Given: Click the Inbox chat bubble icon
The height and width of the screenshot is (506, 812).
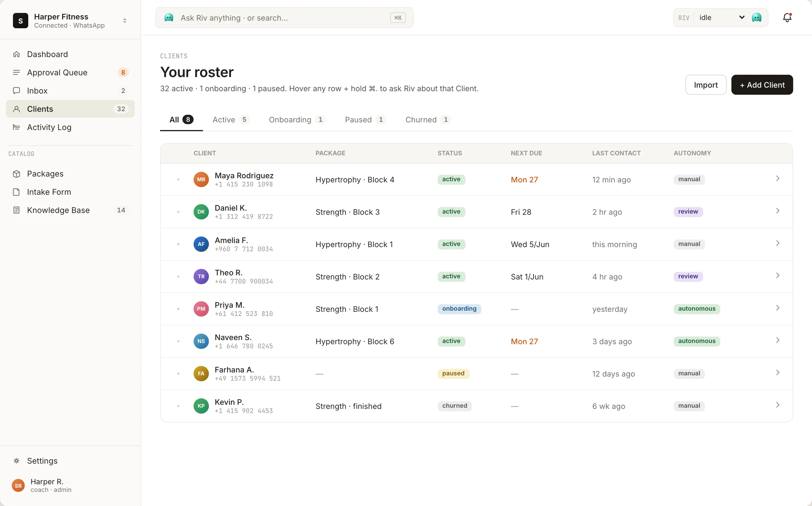Looking at the screenshot, I should (16, 91).
